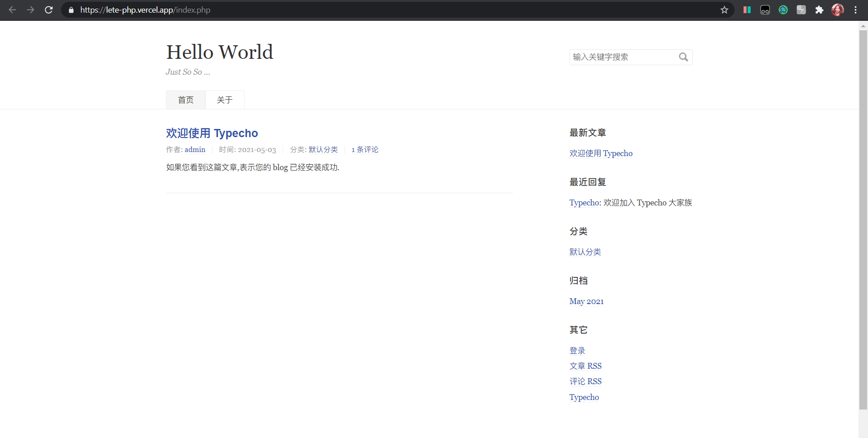
Task: Open the post titled 欢迎使用 Typecho
Action: pos(212,133)
